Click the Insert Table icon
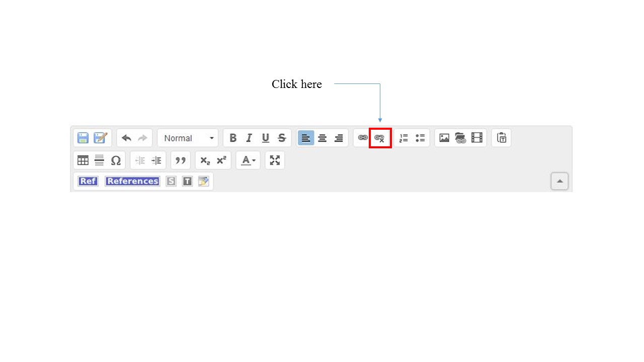This screenshot has width=644, height=362. 83,160
